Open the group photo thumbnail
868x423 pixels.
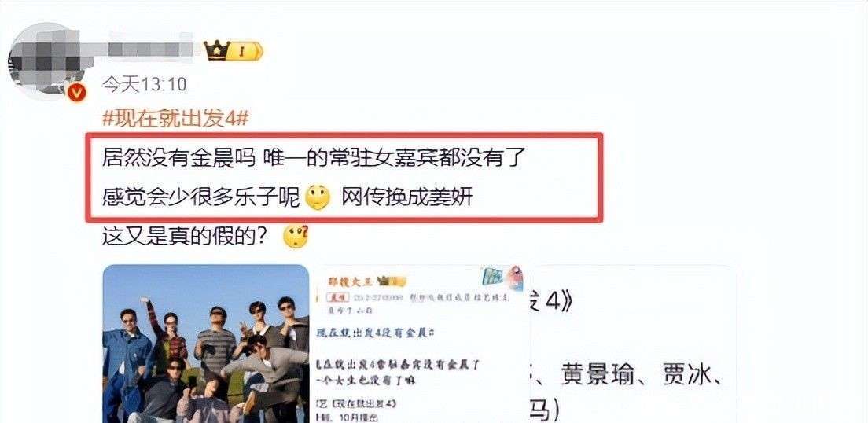pyautogui.click(x=206, y=344)
